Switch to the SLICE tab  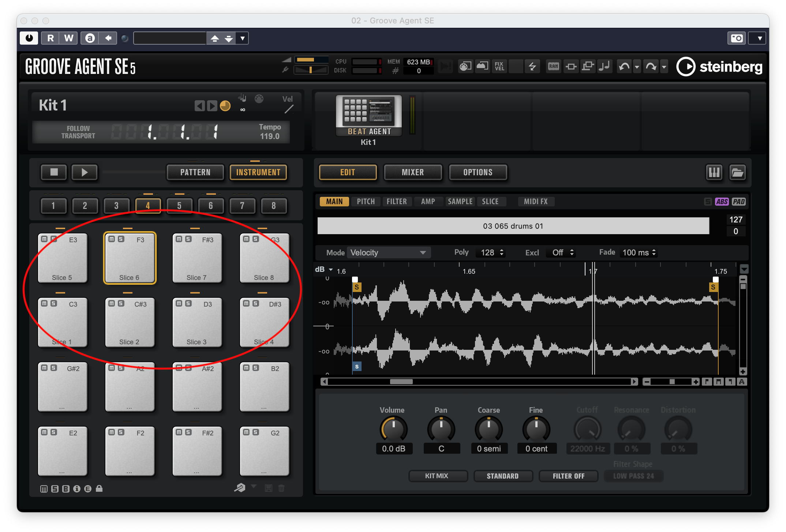coord(490,202)
